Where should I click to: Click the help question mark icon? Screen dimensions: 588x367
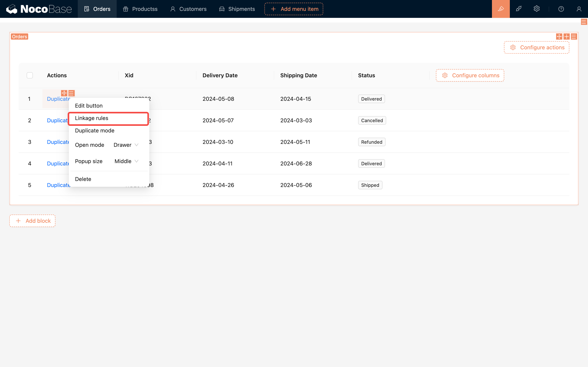click(561, 9)
